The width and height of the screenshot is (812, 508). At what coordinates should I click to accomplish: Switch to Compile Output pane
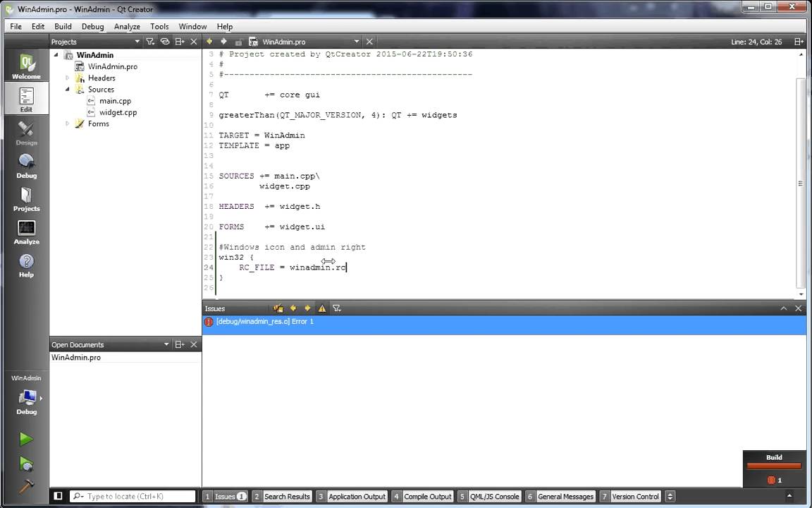click(x=422, y=496)
